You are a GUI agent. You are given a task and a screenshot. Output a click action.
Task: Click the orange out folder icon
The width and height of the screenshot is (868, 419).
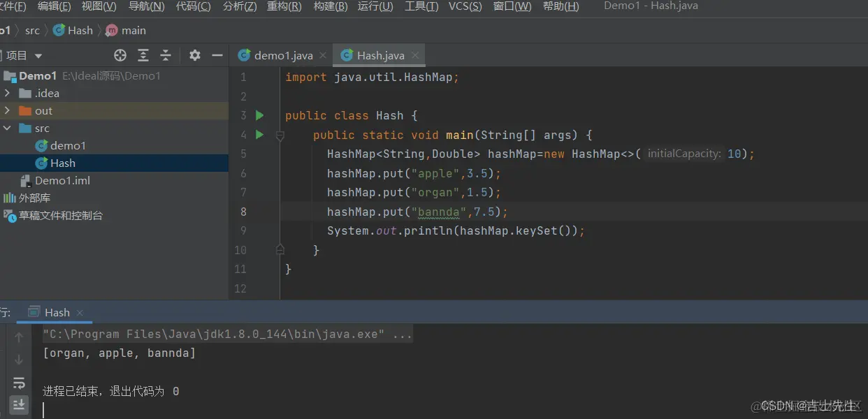point(25,111)
